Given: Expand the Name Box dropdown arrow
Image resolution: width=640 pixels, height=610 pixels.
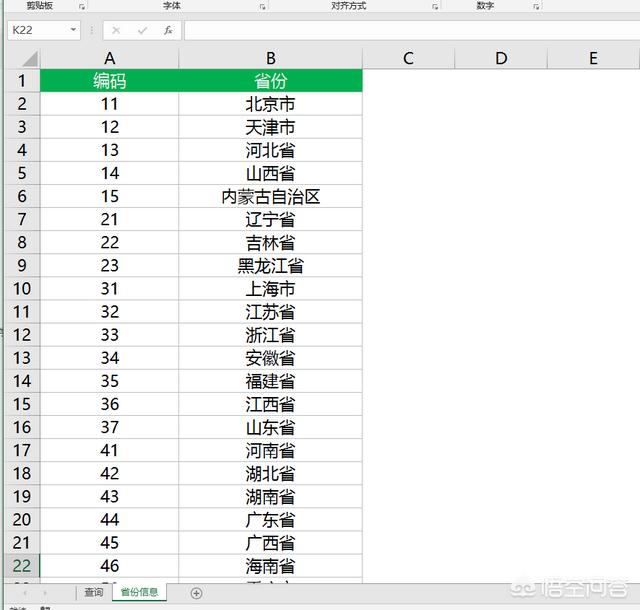Looking at the screenshot, I should [73, 30].
